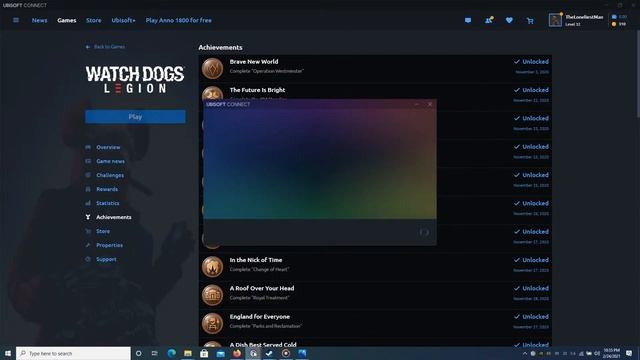Click the Overview sidebar icon
This screenshot has width=640, height=360.
pyautogui.click(x=88, y=147)
